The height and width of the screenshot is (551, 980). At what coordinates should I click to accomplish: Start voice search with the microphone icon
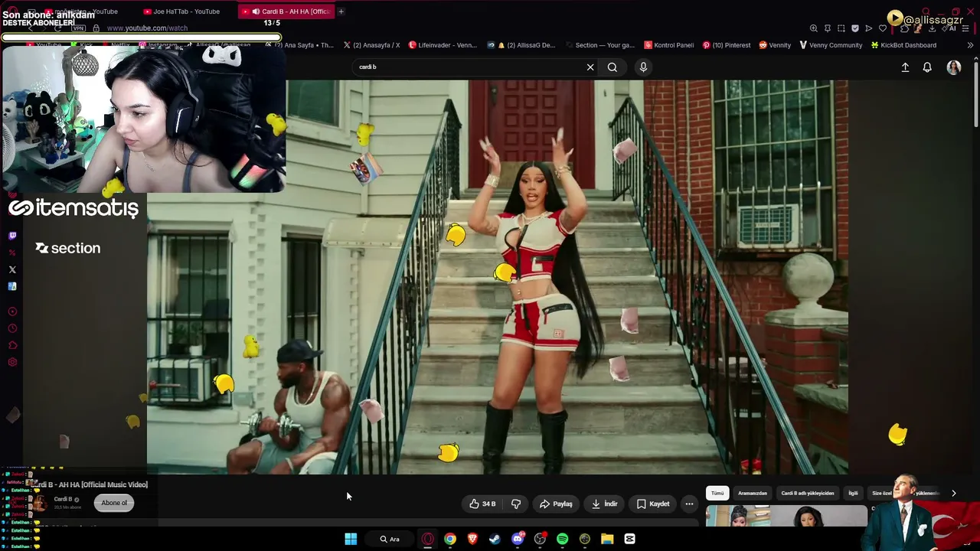pyautogui.click(x=643, y=67)
